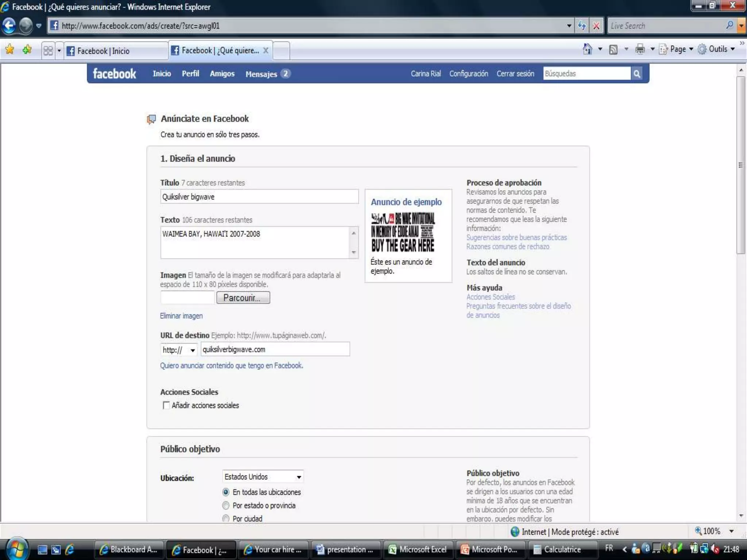Click the Show Desktop quick launch icon
This screenshot has width=747, height=560.
click(42, 549)
